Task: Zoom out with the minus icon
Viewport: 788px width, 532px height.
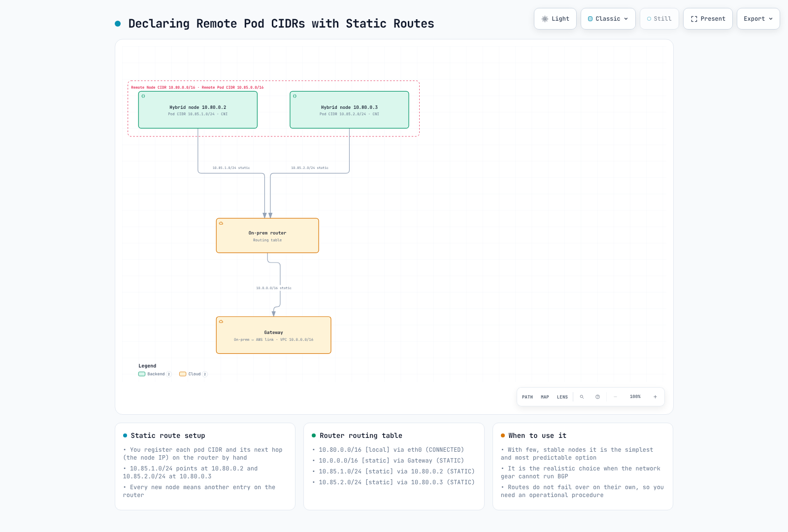Action: point(615,397)
